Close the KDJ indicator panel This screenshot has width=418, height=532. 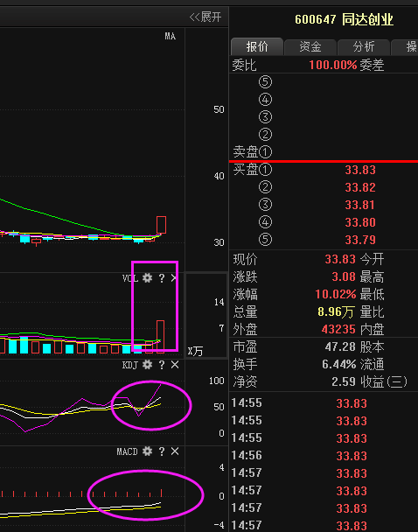pyautogui.click(x=175, y=365)
